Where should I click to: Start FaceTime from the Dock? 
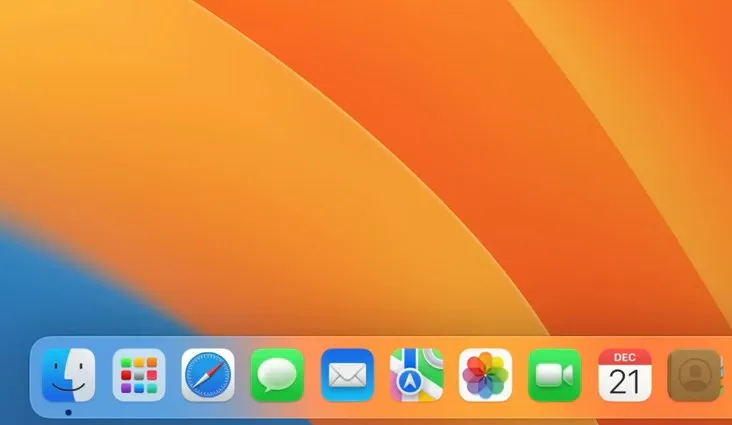pyautogui.click(x=555, y=375)
